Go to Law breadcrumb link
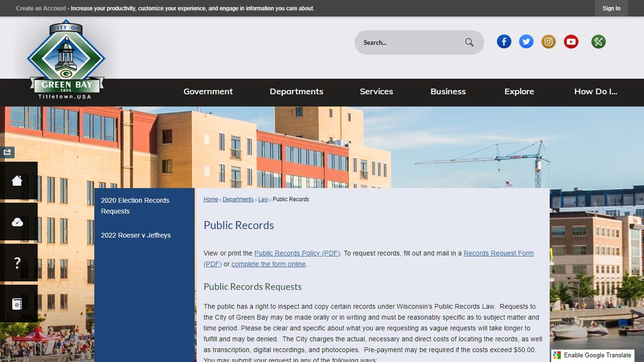 click(x=263, y=199)
